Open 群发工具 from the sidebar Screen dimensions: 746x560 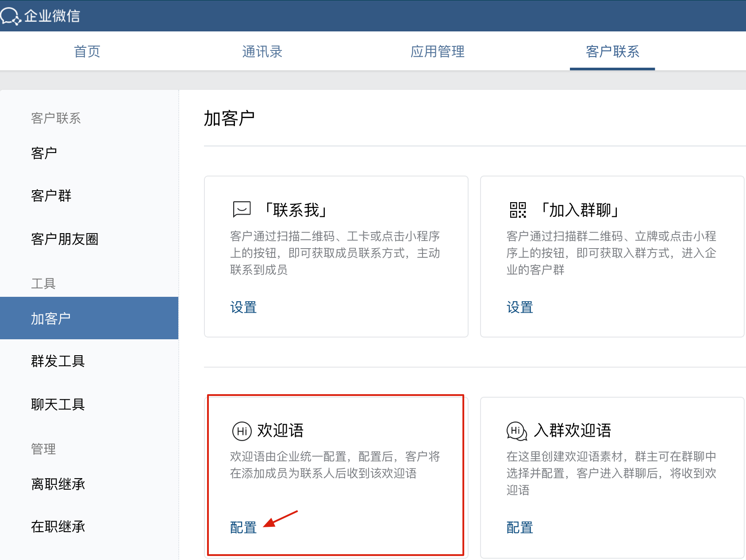click(x=58, y=361)
